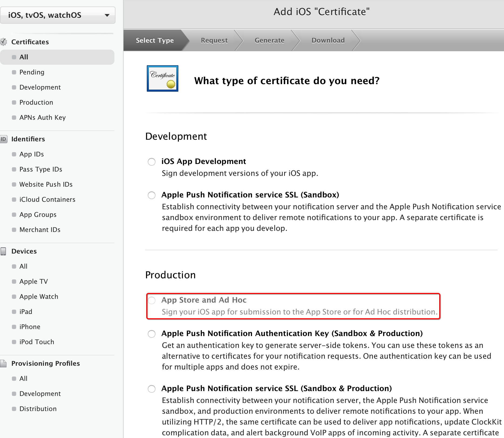Open App Groups identifiers
This screenshot has height=438, width=504.
(x=38, y=214)
